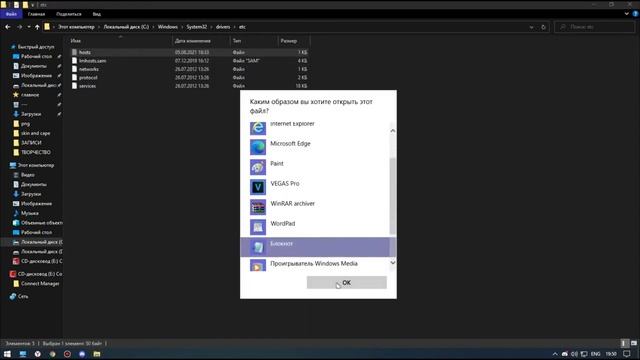Select the highlighted Блокнот entry

315,247
